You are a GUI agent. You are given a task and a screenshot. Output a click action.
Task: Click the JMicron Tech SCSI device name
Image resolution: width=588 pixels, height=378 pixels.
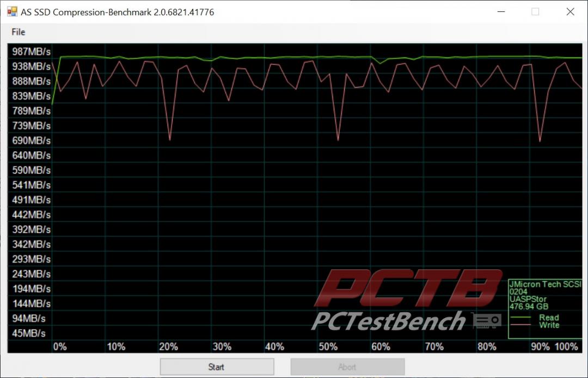pyautogui.click(x=545, y=284)
